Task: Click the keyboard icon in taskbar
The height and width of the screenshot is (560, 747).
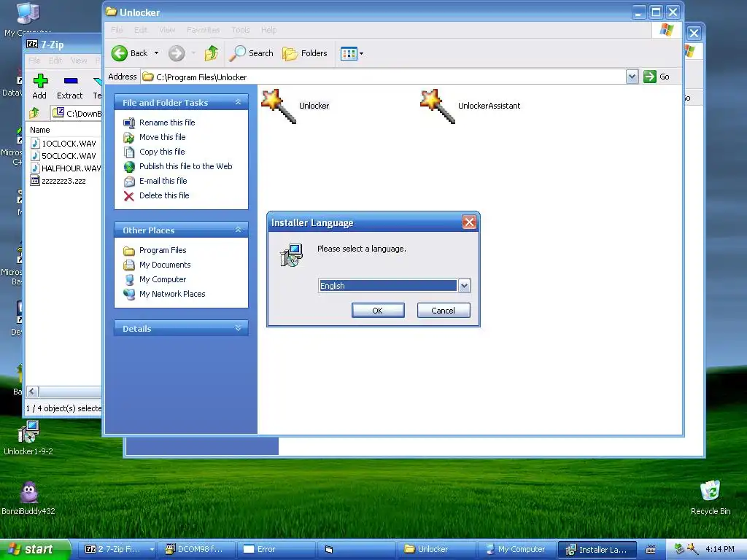Action: pyautogui.click(x=650, y=550)
